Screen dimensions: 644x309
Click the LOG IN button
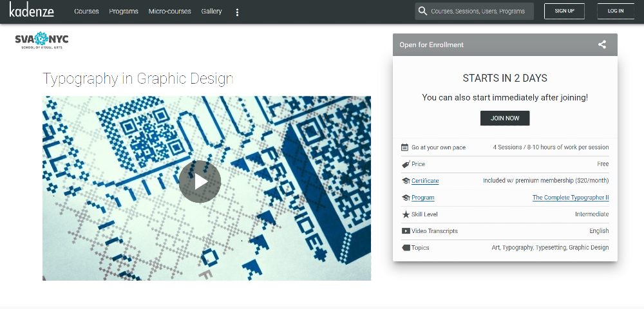click(615, 11)
